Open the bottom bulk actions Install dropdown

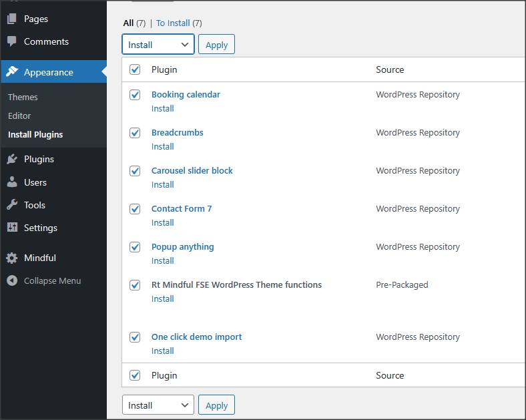[x=158, y=405]
